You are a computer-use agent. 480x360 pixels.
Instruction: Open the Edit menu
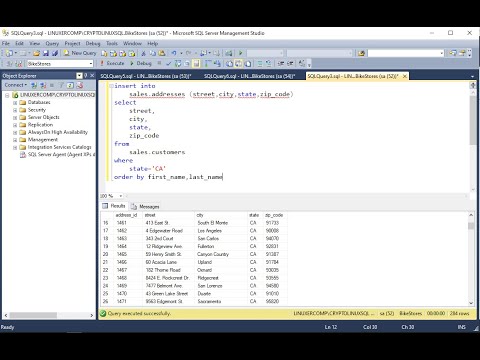[x=19, y=43]
